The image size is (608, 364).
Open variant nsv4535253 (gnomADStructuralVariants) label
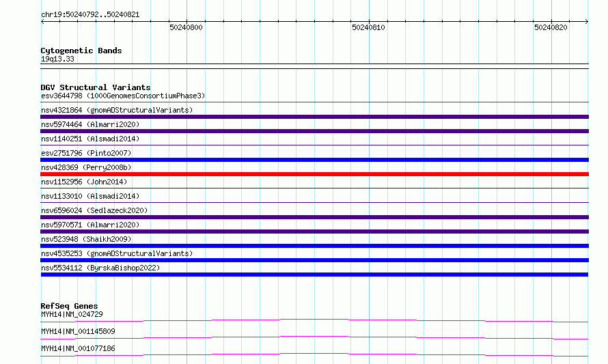coord(117,253)
